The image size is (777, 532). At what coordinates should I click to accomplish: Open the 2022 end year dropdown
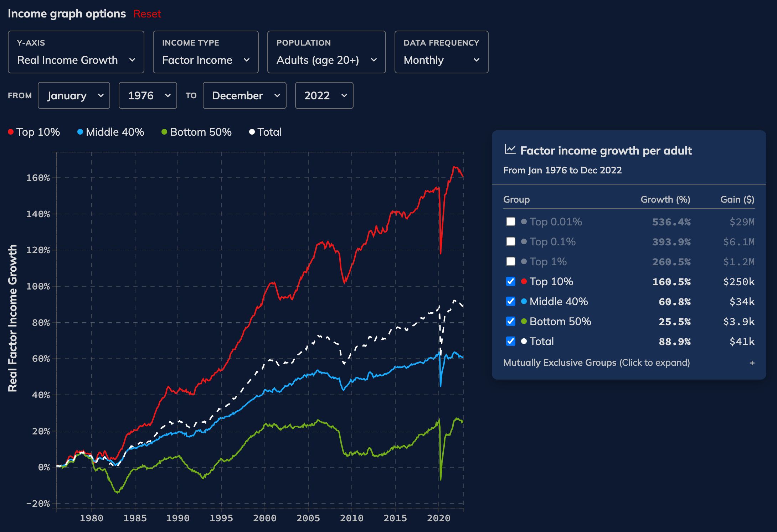tap(324, 95)
